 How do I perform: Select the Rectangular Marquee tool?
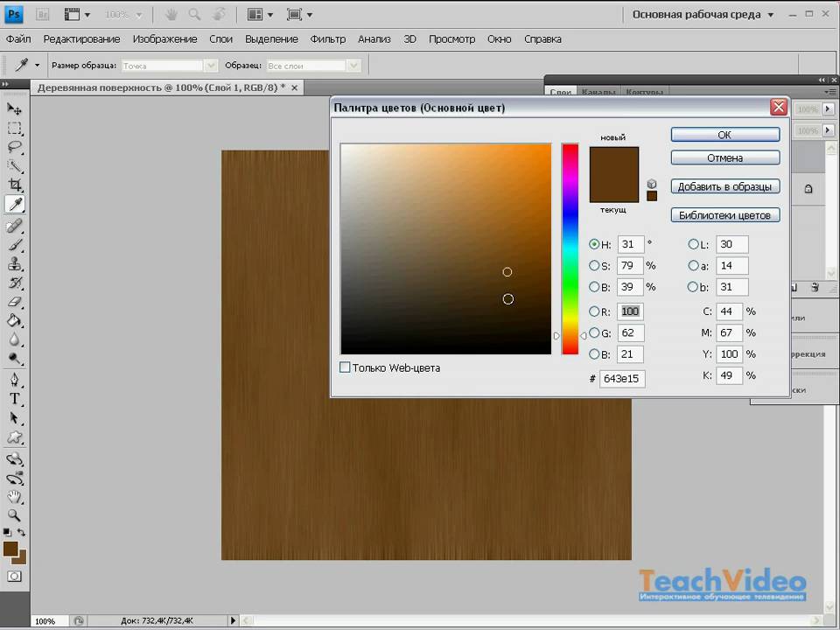[15, 129]
